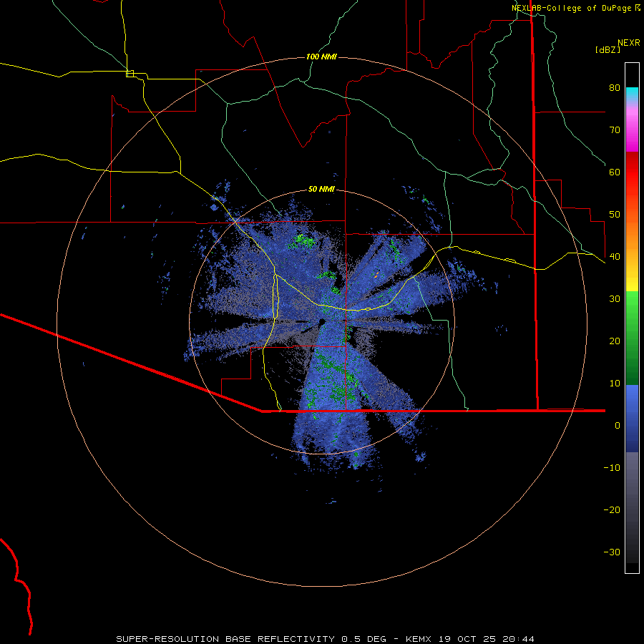This screenshot has width=644, height=644.
Task: Click the -10 dBZ scale value
Action: pos(612,468)
